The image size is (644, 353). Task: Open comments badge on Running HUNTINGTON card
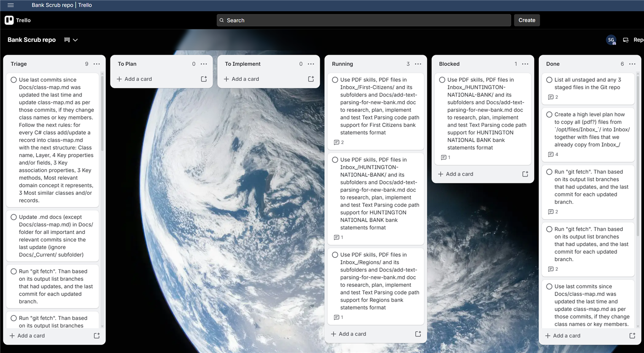[339, 238]
